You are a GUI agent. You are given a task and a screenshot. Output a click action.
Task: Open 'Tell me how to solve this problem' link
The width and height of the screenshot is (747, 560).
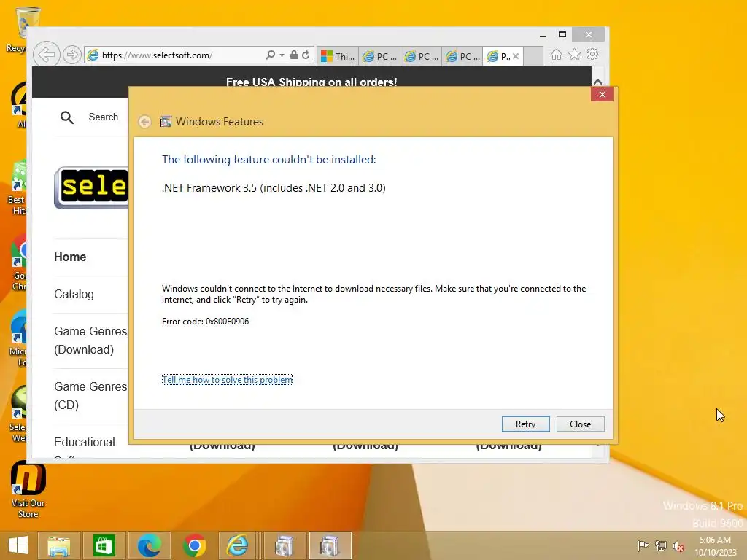[x=228, y=379]
